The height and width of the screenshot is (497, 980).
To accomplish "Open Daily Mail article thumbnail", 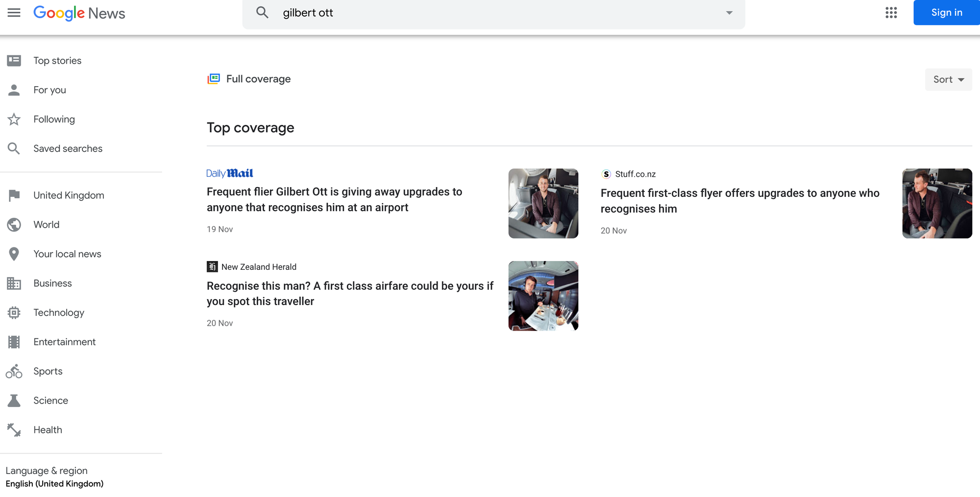I will (x=543, y=203).
